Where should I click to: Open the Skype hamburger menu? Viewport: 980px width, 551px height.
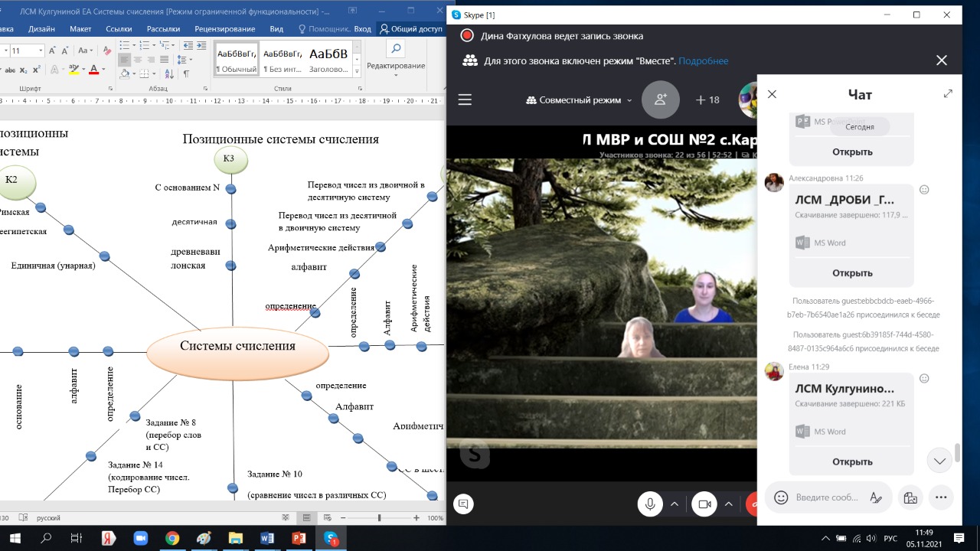(x=465, y=100)
